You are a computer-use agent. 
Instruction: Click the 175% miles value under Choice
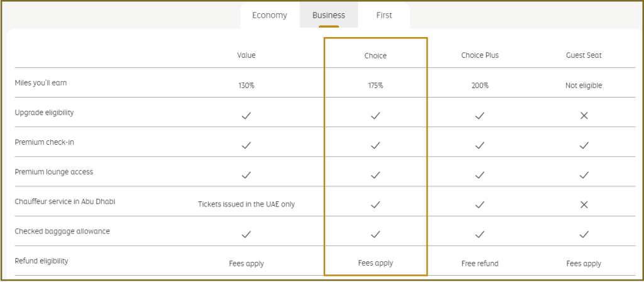[375, 86]
